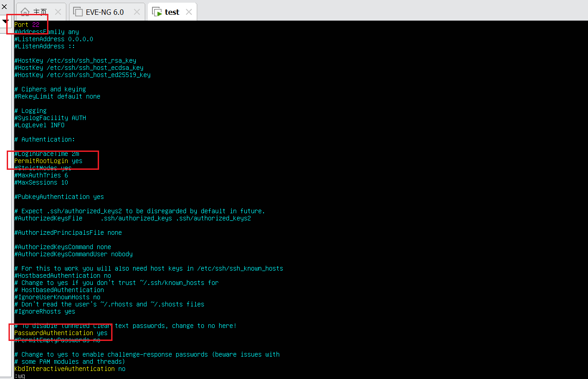
Task: Click the '#IgnoreRhosts yes' line
Action: (x=45, y=311)
